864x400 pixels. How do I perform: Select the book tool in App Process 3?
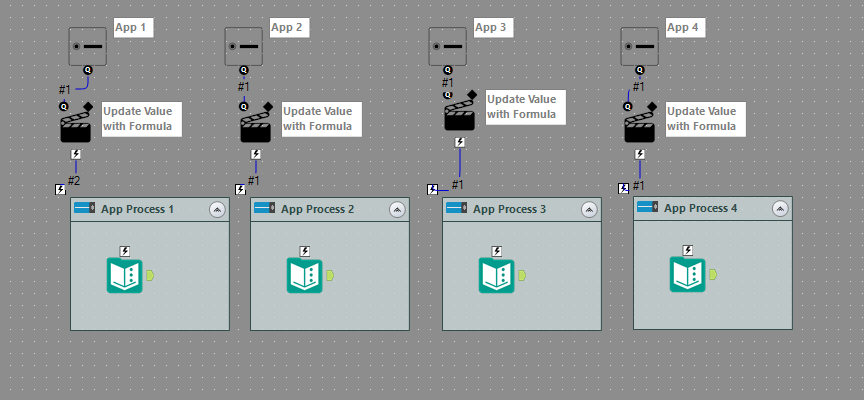pos(496,275)
